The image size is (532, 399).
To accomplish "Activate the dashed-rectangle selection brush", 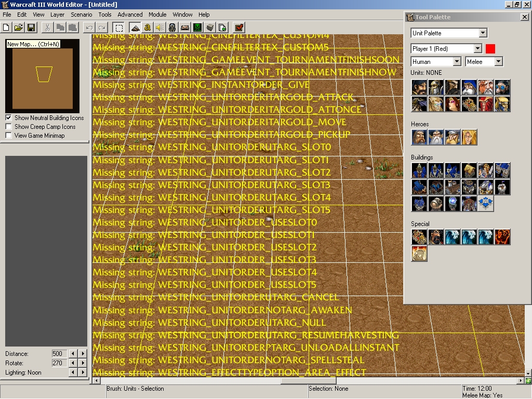I will pos(119,28).
